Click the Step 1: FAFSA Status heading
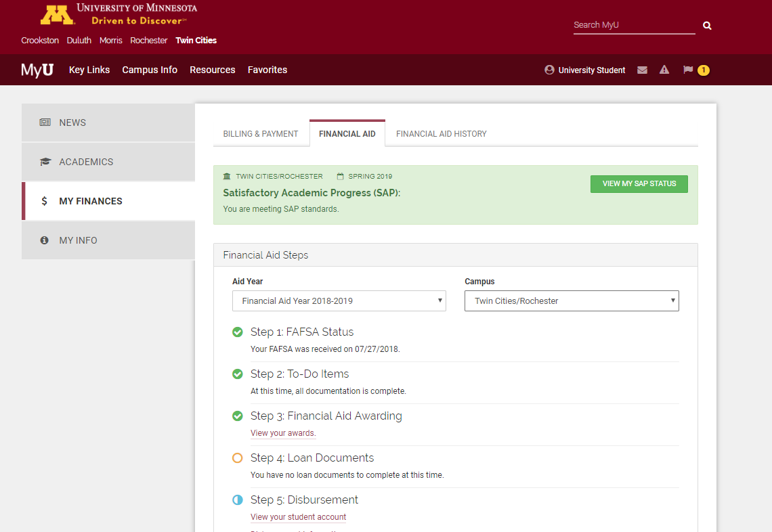 pyautogui.click(x=302, y=332)
